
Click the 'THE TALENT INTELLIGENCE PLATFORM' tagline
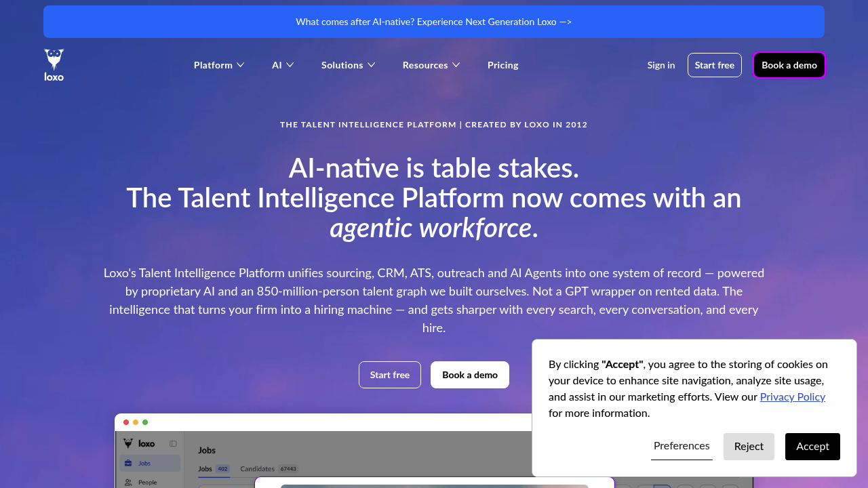(x=368, y=125)
